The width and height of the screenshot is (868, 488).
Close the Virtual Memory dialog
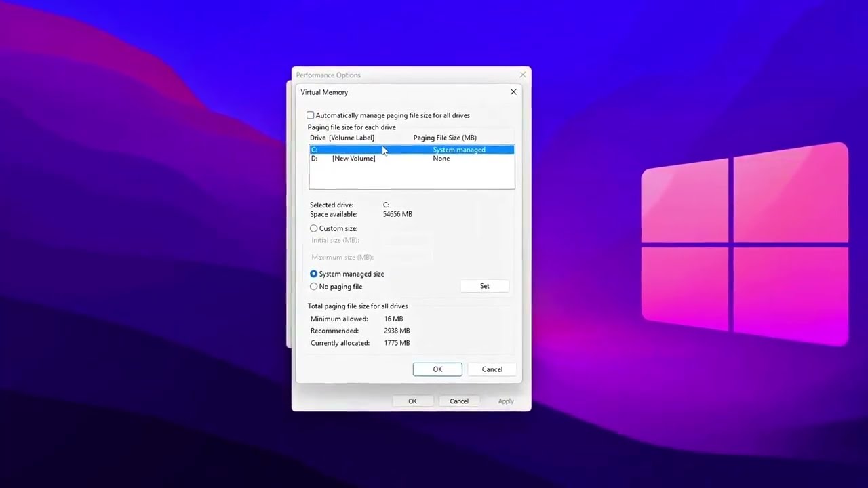pyautogui.click(x=513, y=92)
